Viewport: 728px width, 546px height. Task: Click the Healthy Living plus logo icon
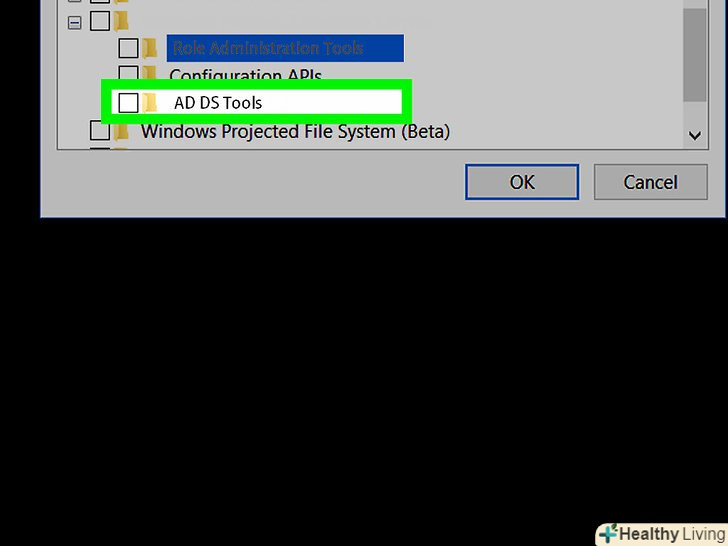(x=609, y=534)
